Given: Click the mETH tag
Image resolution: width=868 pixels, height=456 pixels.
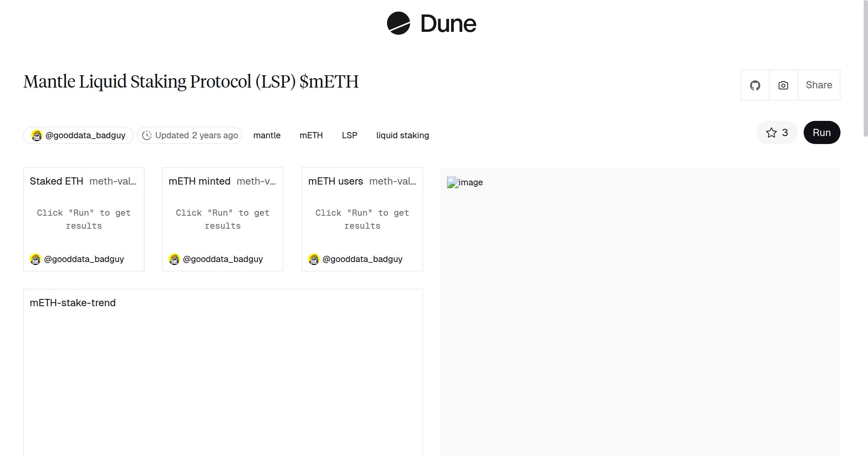Looking at the screenshot, I should coord(311,135).
